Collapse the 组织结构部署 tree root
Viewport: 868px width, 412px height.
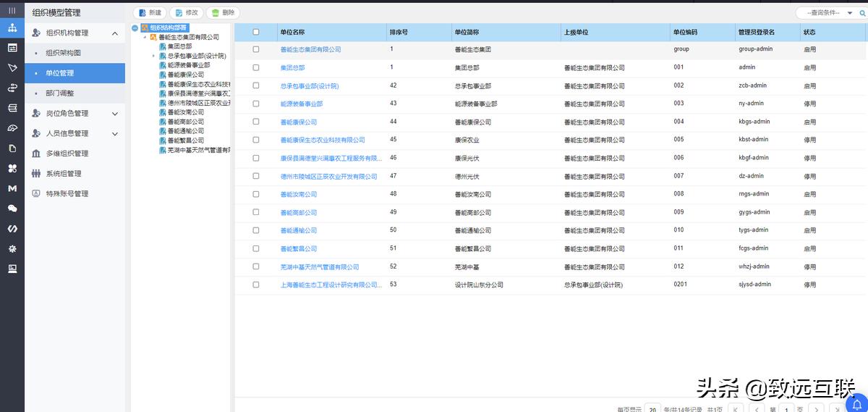135,28
